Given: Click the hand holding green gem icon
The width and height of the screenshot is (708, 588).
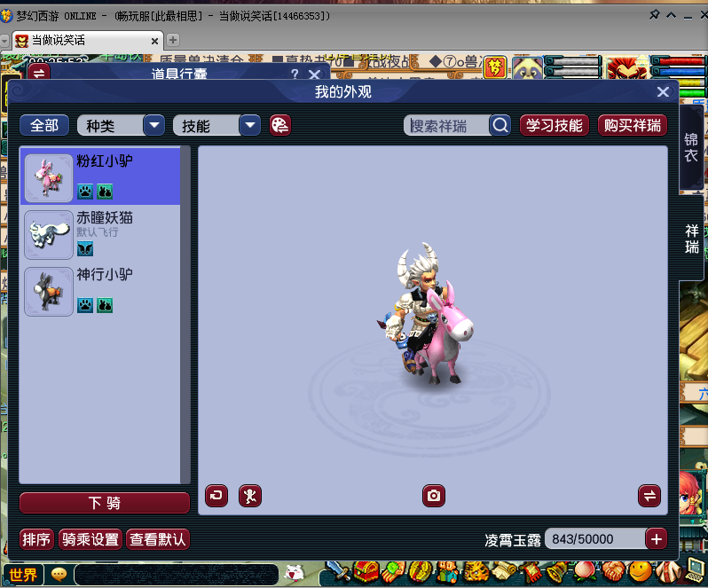Looking at the screenshot, I should click(x=393, y=572).
